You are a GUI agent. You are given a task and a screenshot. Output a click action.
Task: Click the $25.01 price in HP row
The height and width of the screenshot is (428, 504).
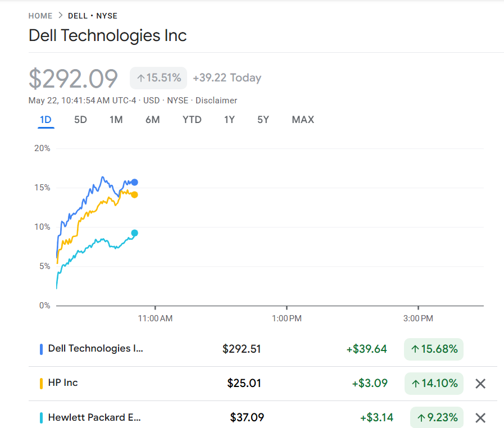coord(244,383)
